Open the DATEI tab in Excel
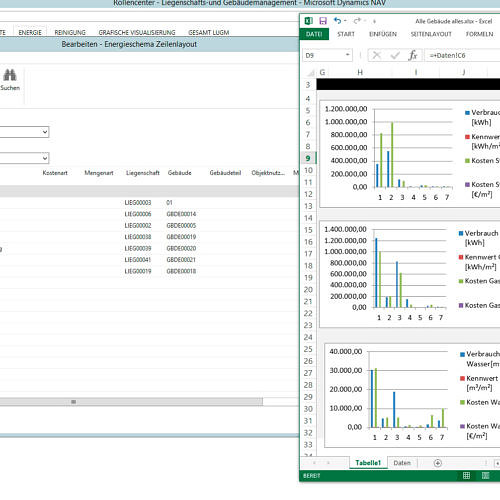Image resolution: width=500 pixels, height=500 pixels. tap(314, 34)
